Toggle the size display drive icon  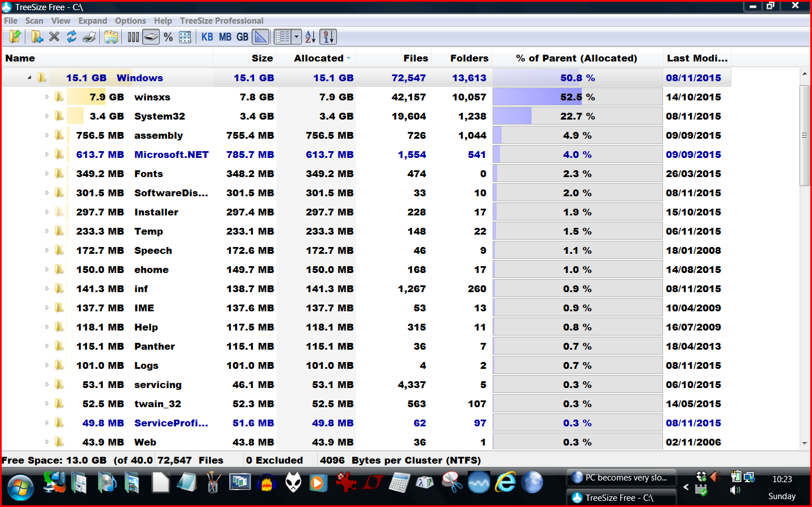click(x=151, y=37)
